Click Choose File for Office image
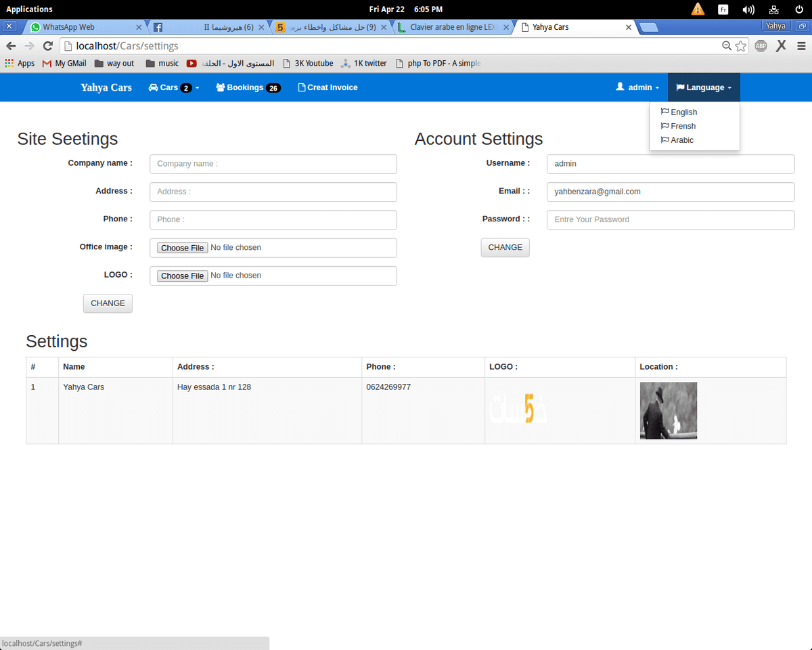Image resolution: width=812 pixels, height=650 pixels. (x=183, y=248)
